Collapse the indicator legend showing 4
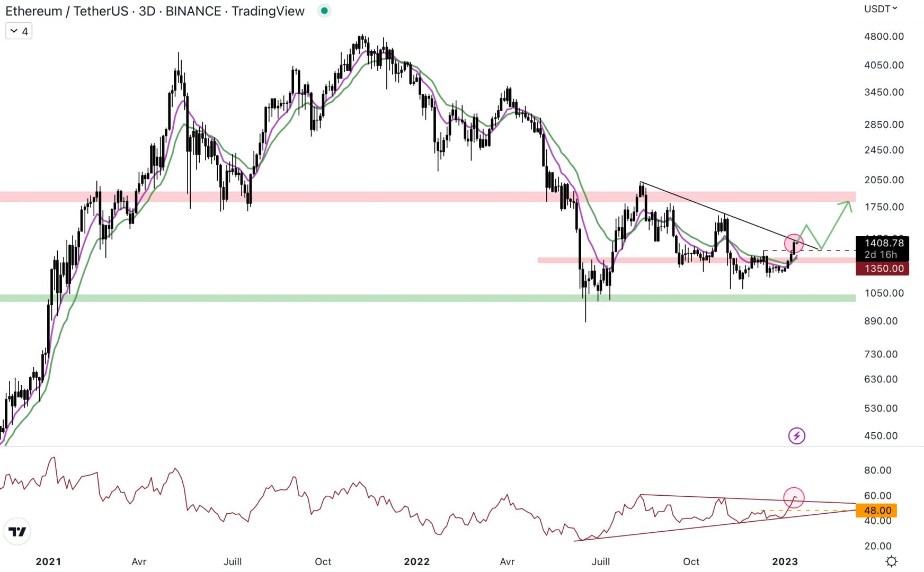 [19, 31]
